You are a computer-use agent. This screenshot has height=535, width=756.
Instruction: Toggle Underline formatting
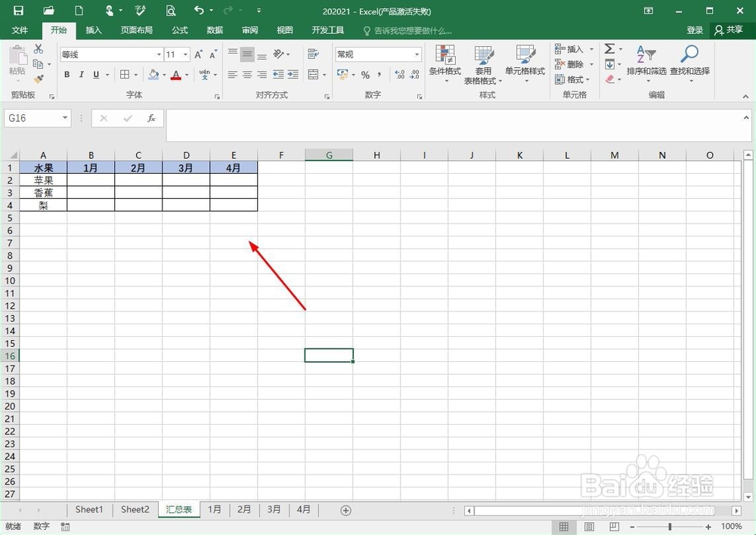click(96, 75)
